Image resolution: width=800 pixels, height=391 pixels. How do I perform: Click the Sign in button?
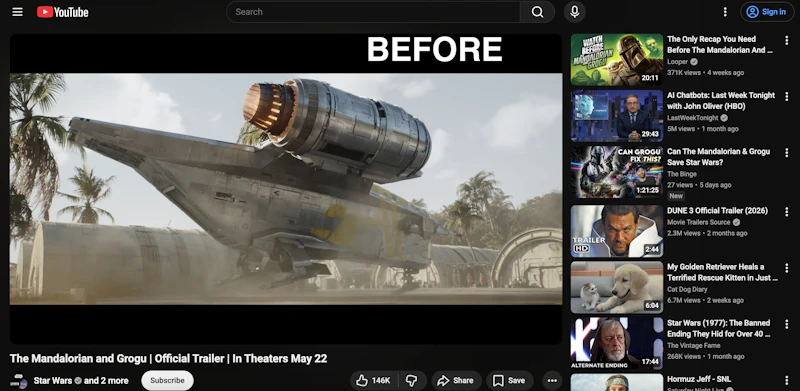click(x=767, y=12)
